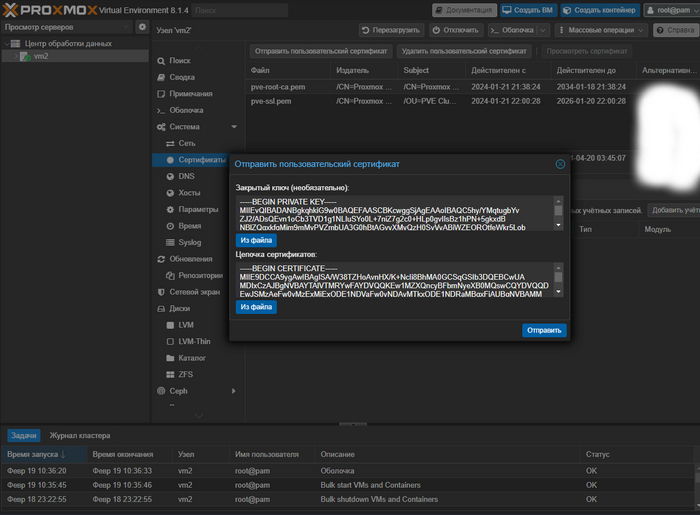Screen dimensions: 700x515
Task: Click the Создать ВМ button
Action: pos(528,9)
